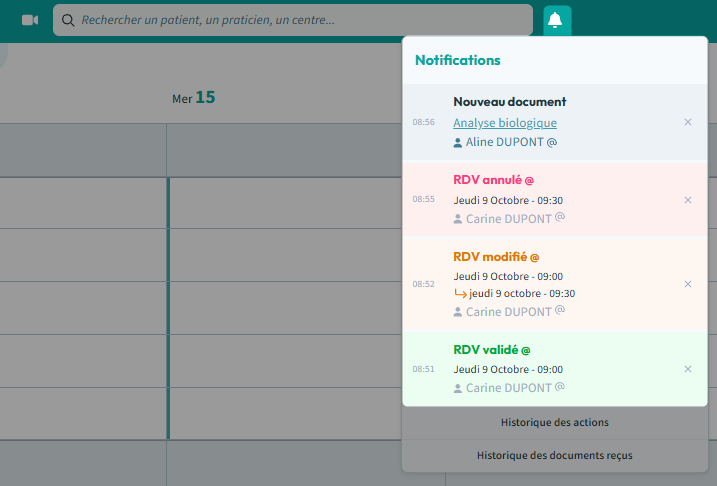Remove the RDV modifié notification
Image resolution: width=717 pixels, height=486 pixels.
point(687,284)
